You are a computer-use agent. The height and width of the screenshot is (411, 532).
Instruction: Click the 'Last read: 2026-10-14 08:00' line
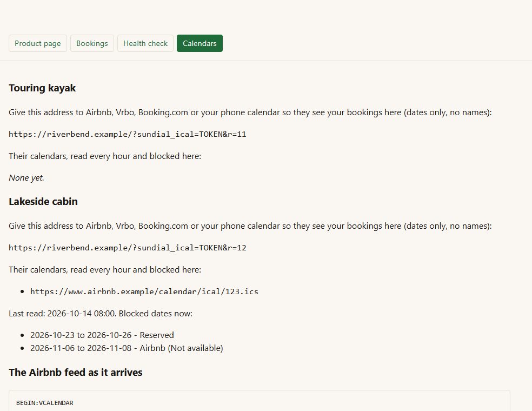coord(101,313)
